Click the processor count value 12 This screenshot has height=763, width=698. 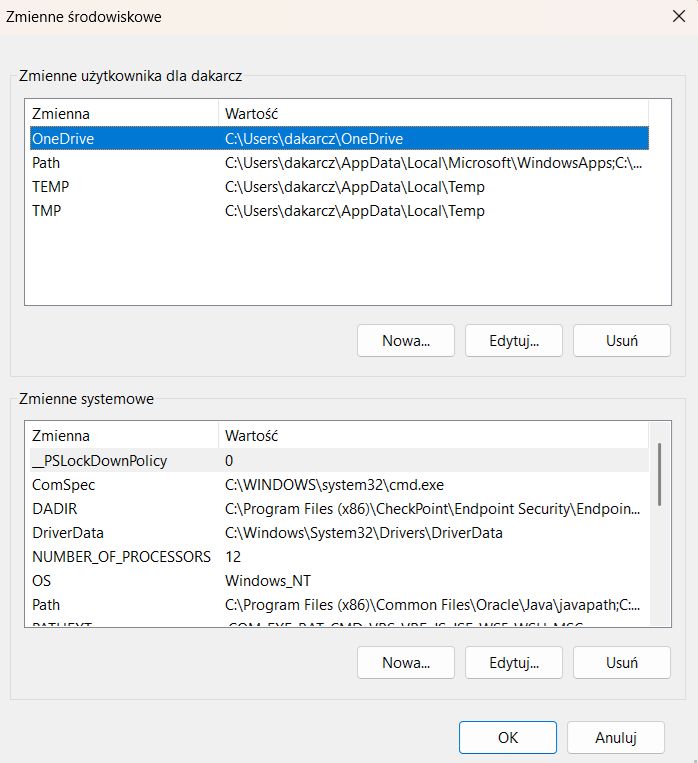click(x=233, y=556)
